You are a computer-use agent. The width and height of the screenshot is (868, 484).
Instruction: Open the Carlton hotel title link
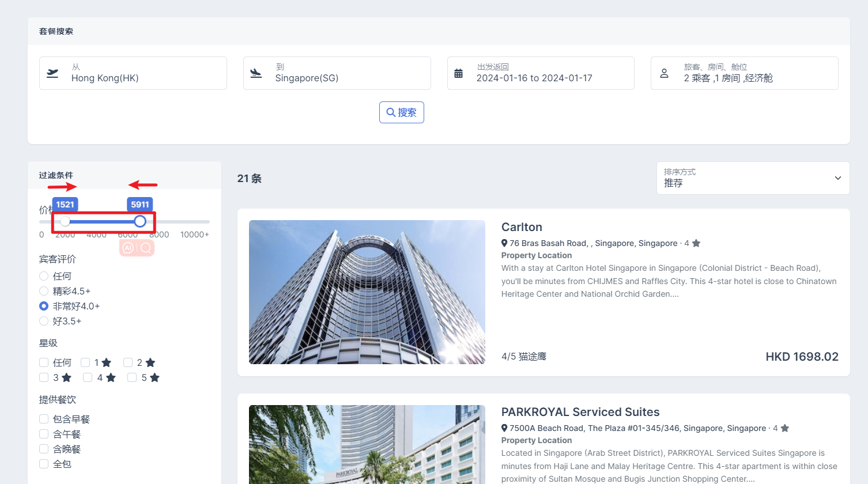coord(522,227)
